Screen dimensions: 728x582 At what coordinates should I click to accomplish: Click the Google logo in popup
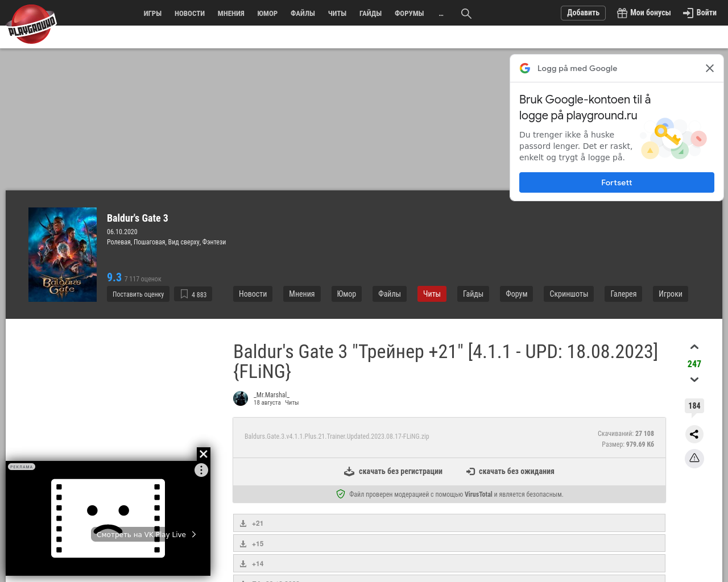point(525,68)
